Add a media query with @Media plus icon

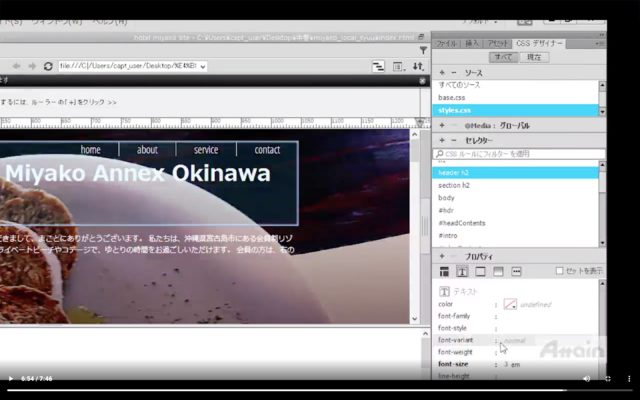point(442,125)
